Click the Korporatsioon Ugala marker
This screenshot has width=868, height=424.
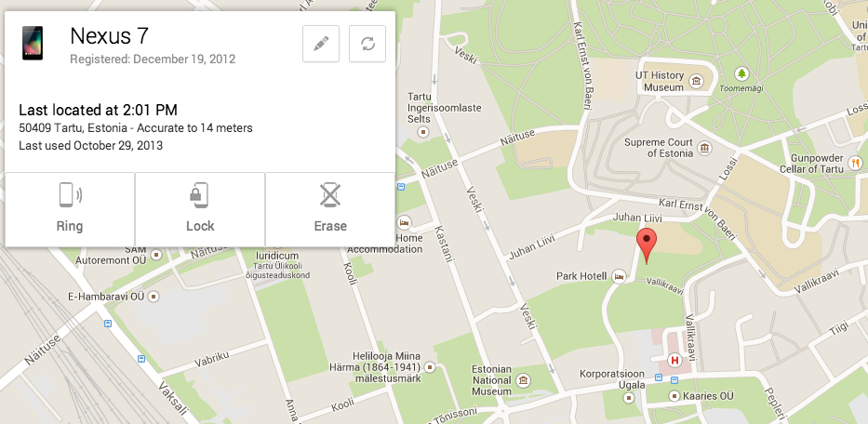pos(628,397)
